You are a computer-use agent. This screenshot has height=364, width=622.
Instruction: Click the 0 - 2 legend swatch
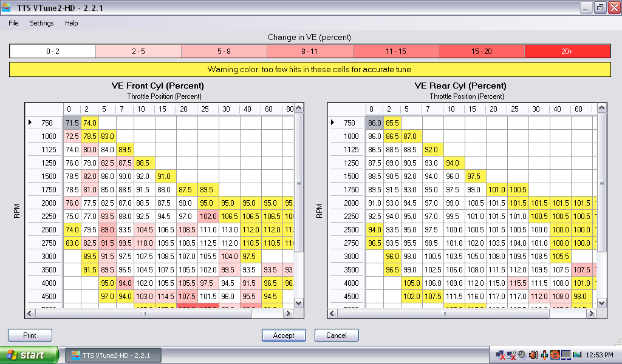point(53,51)
